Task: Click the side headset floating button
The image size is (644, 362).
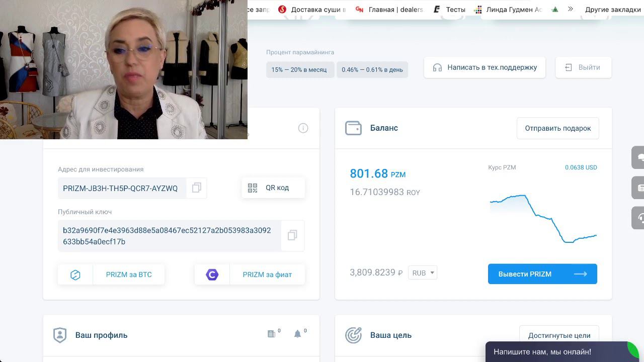Action: (x=638, y=218)
